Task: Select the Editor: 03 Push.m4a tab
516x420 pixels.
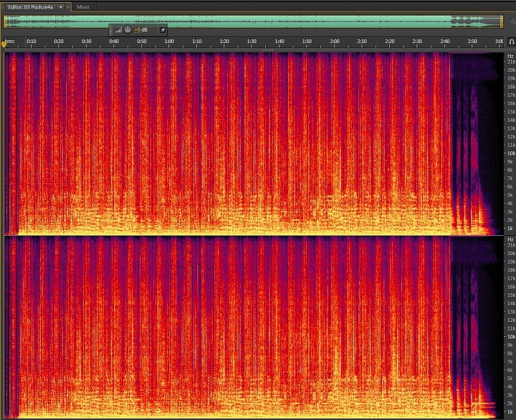Action: point(30,7)
